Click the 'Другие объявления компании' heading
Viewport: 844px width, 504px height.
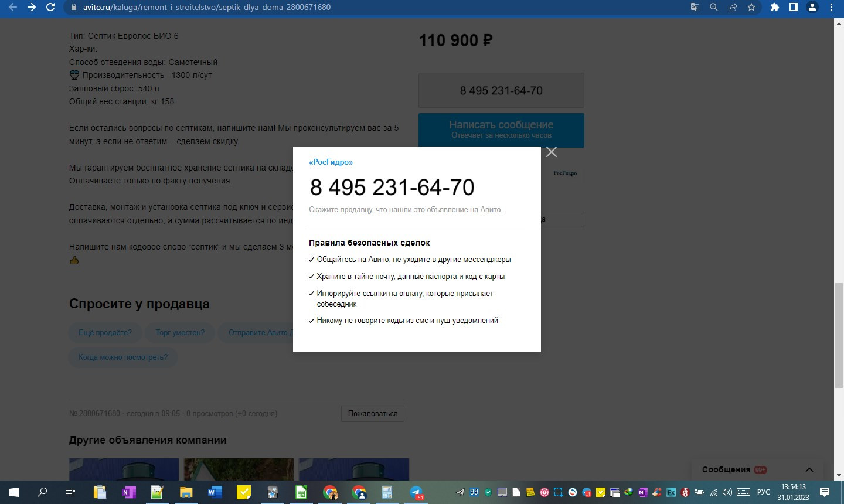[x=148, y=440]
